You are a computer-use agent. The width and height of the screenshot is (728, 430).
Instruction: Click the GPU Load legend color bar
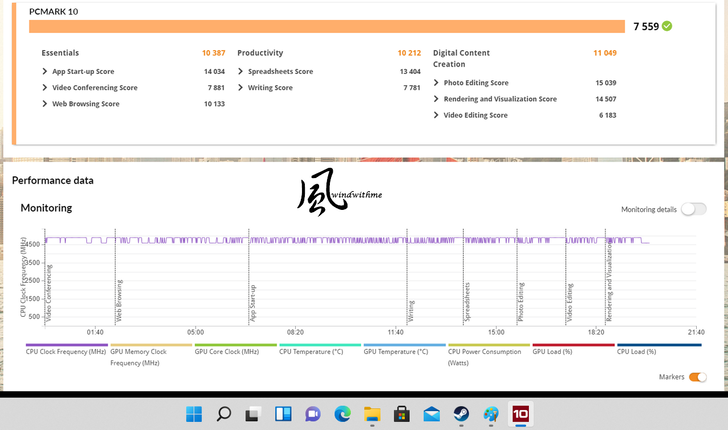coord(573,344)
